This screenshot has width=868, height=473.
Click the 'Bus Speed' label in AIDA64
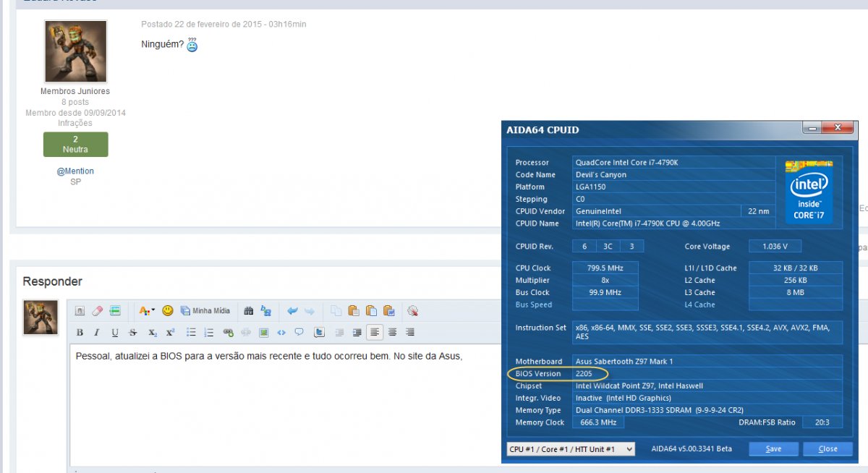click(534, 305)
